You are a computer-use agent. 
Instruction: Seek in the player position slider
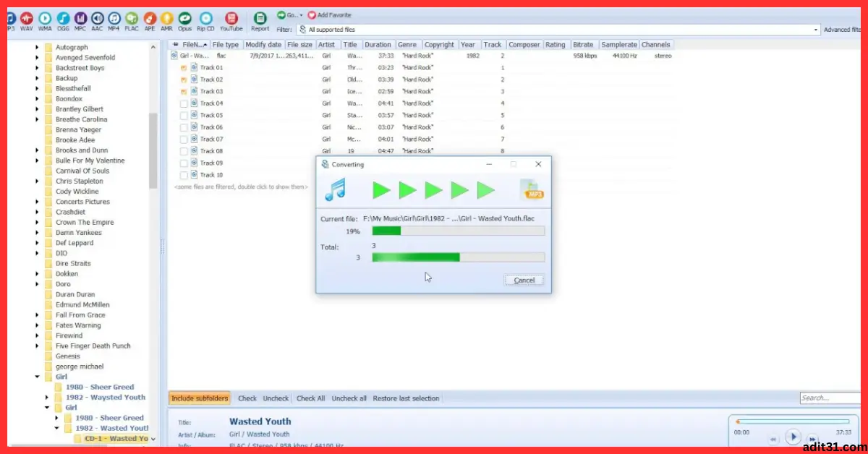[793, 421]
